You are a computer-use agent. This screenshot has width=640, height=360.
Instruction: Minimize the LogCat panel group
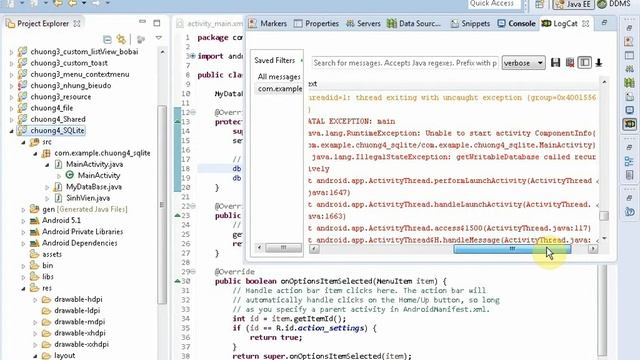tap(604, 22)
